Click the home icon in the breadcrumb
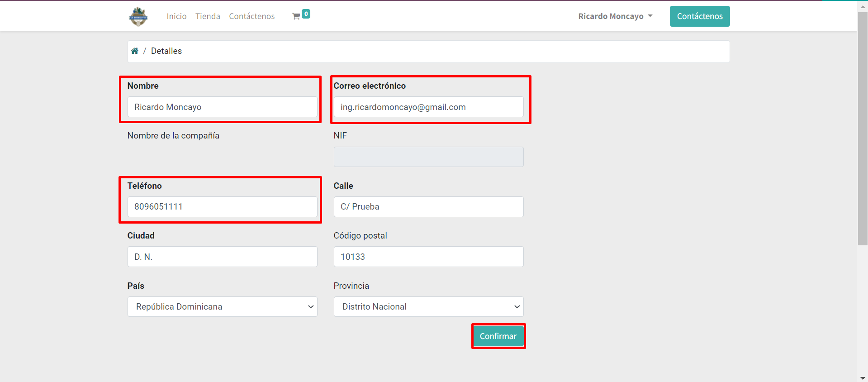This screenshot has width=868, height=382. coord(135,51)
